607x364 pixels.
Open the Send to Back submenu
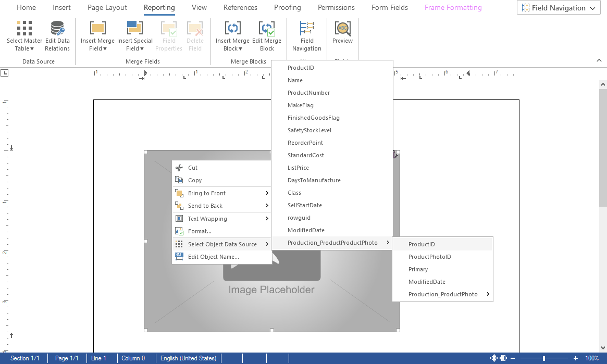click(x=221, y=206)
